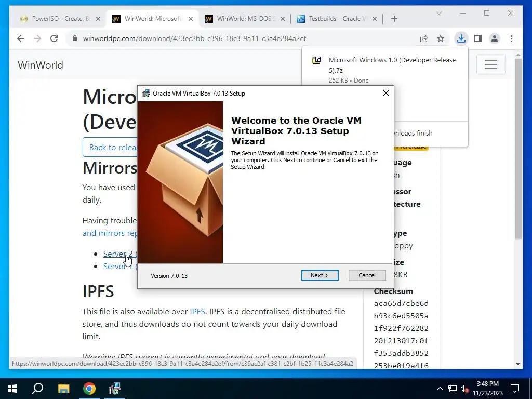Click and mirrors report link
532x399 pixels.
coord(110,233)
